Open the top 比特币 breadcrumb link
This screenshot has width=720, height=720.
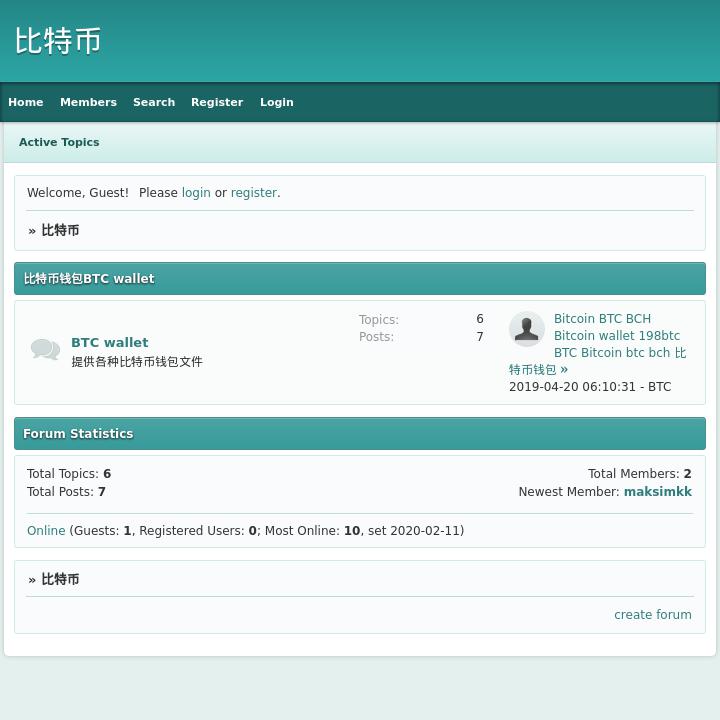(x=60, y=230)
